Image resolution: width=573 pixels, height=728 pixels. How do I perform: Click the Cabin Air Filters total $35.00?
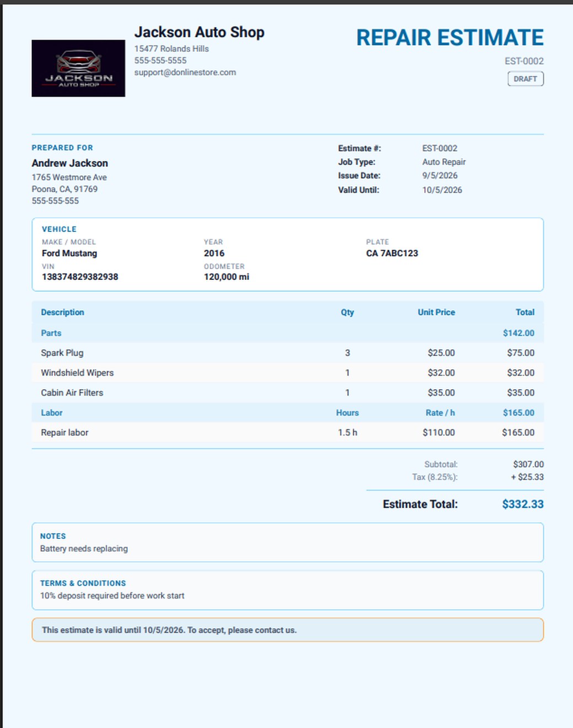tap(521, 393)
